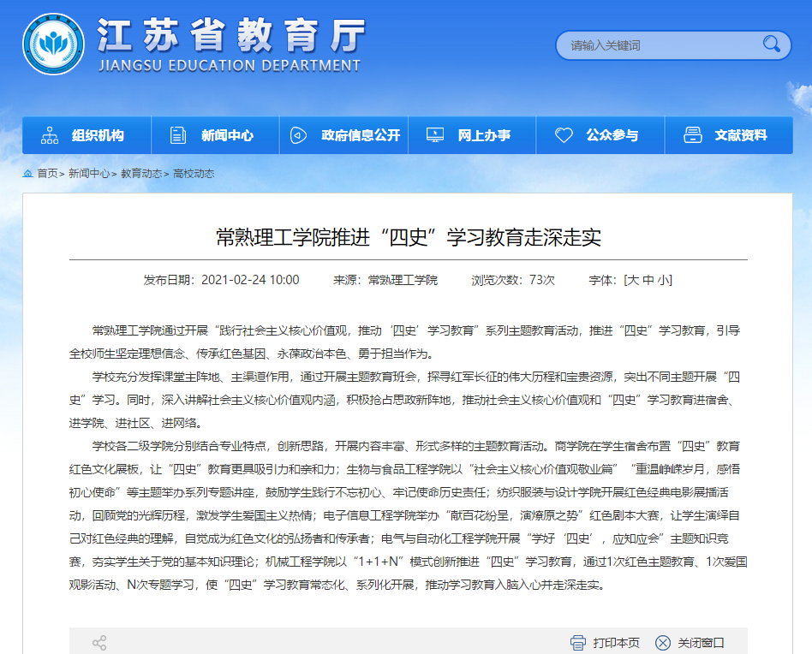Open the 新闻中心 menu item
812x654 pixels.
215,135
